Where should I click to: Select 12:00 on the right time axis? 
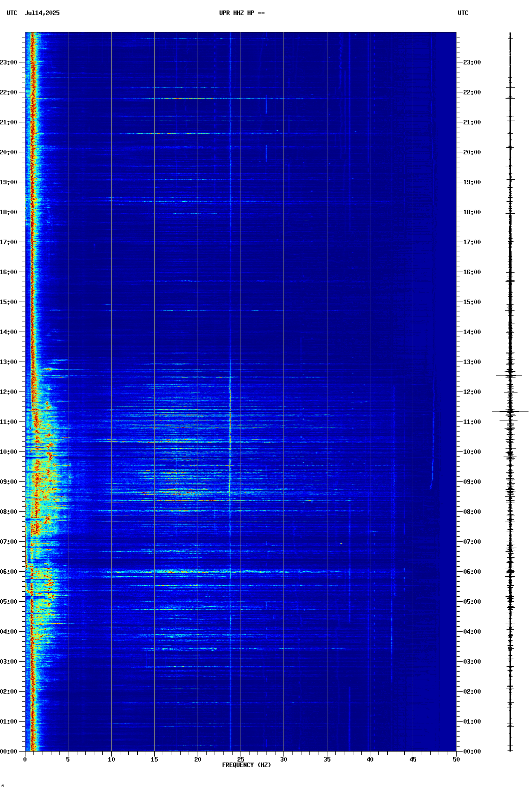(x=472, y=392)
